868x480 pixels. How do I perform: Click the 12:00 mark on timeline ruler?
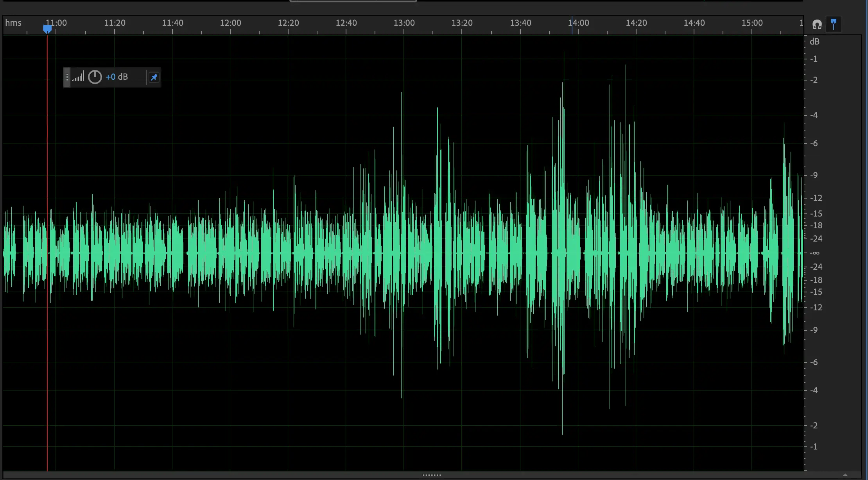230,23
